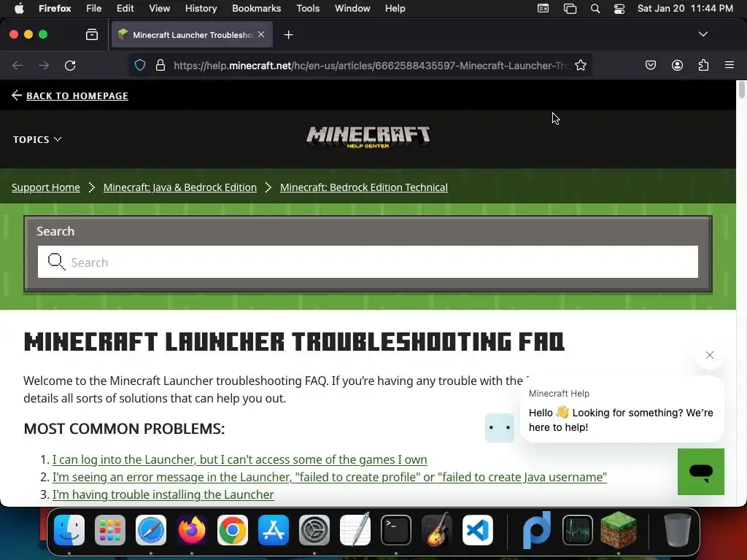747x560 pixels.
Task: Open App Store from the Dock
Action: [x=274, y=530]
